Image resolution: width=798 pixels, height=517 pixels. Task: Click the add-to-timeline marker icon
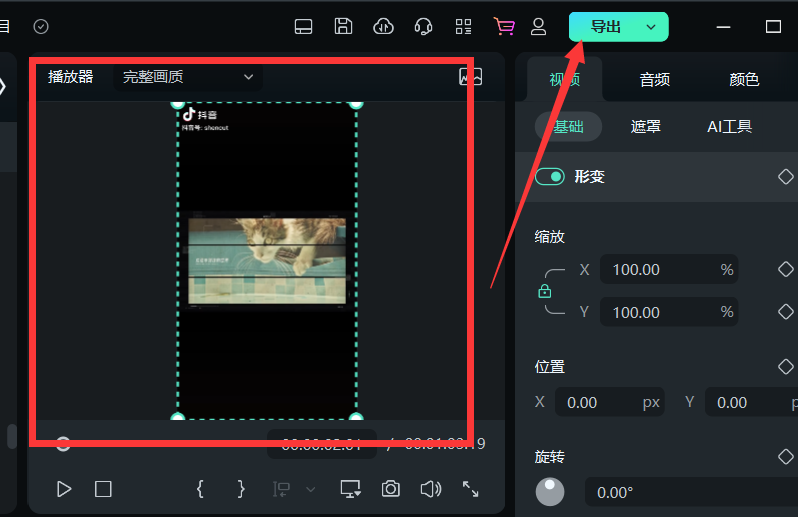281,490
